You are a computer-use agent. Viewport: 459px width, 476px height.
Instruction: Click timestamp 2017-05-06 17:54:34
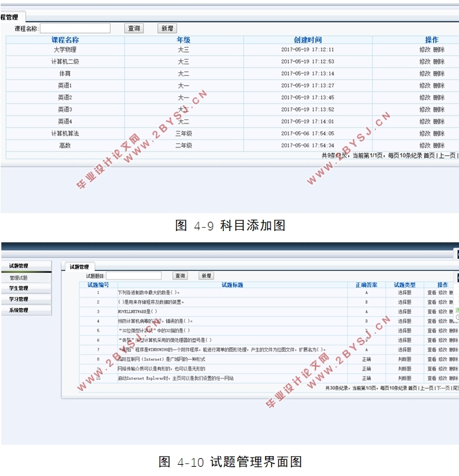[x=308, y=145]
